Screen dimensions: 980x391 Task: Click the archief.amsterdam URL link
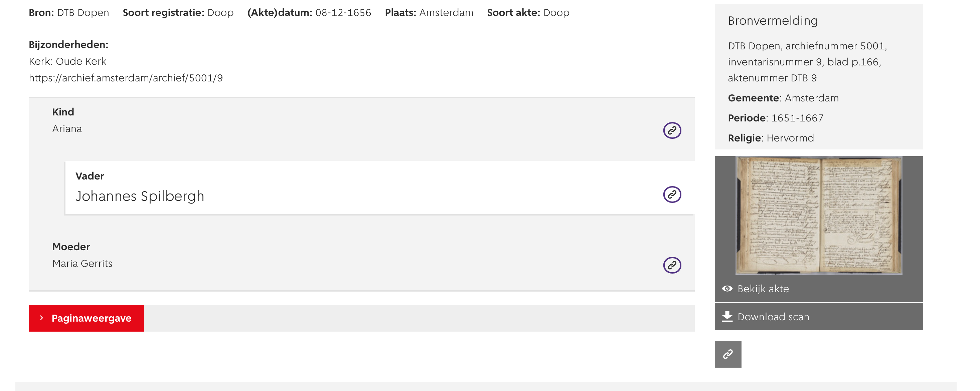click(x=126, y=77)
